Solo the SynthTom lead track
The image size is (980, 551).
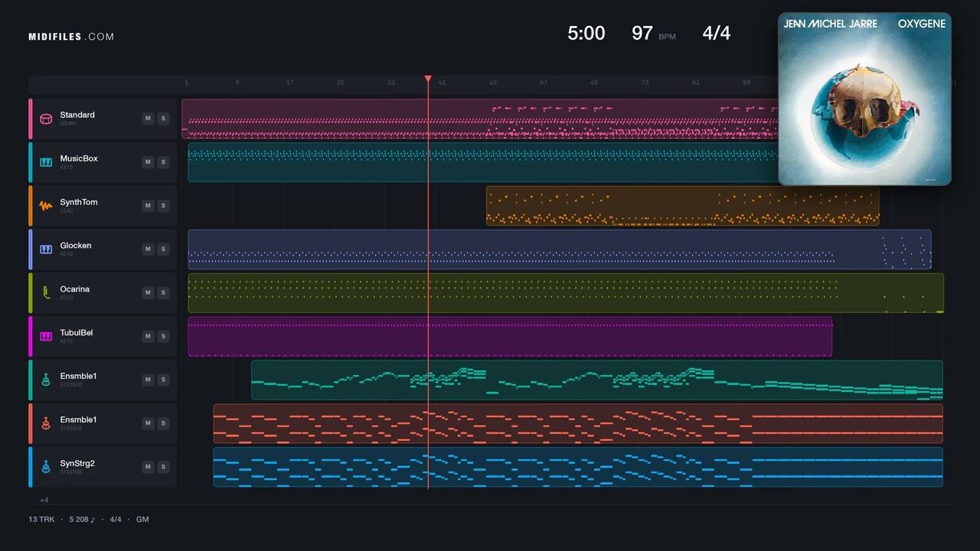162,206
